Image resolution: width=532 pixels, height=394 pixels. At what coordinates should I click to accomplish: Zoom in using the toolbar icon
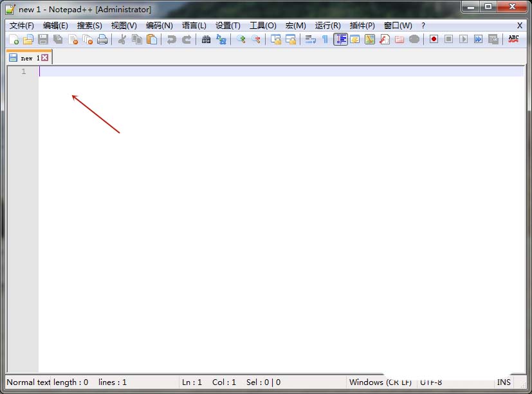pos(241,39)
